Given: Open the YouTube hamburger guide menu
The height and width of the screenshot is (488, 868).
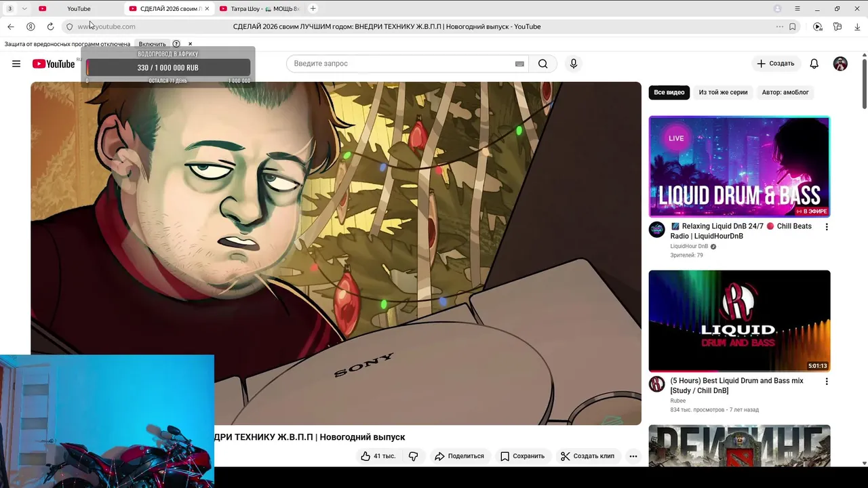Looking at the screenshot, I should pos(16,64).
